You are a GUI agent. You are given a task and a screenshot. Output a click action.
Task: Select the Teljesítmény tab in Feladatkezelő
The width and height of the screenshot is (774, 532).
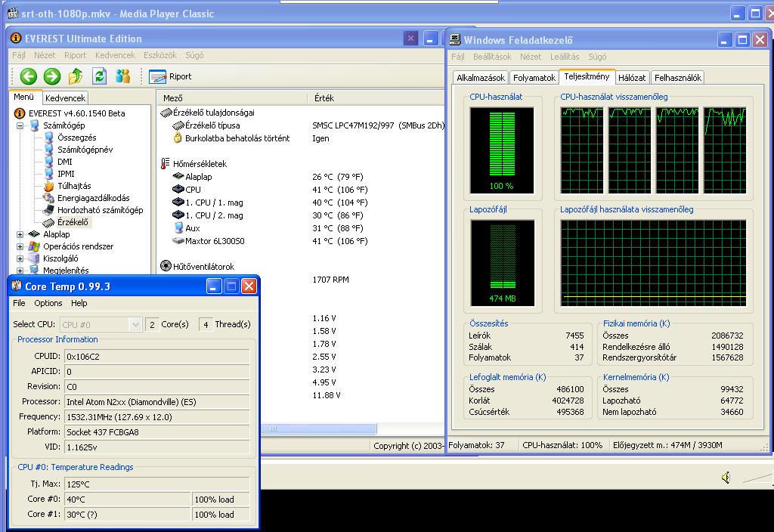(587, 76)
